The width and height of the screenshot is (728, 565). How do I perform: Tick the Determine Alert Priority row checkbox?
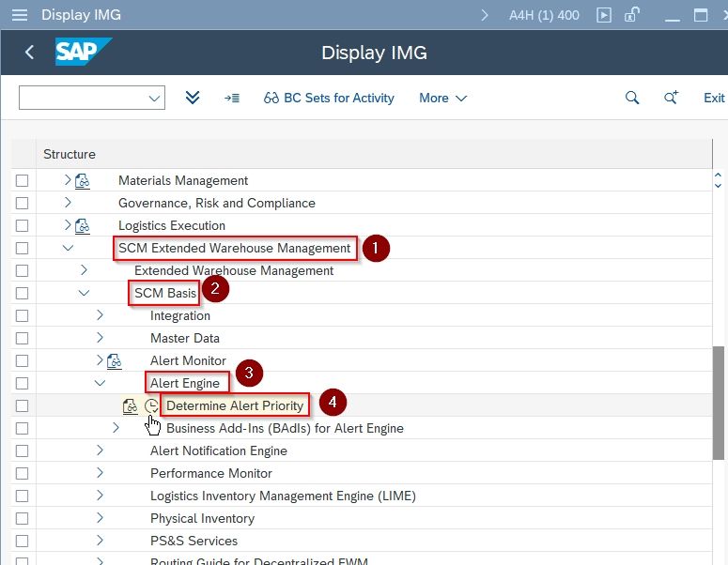[x=22, y=405]
